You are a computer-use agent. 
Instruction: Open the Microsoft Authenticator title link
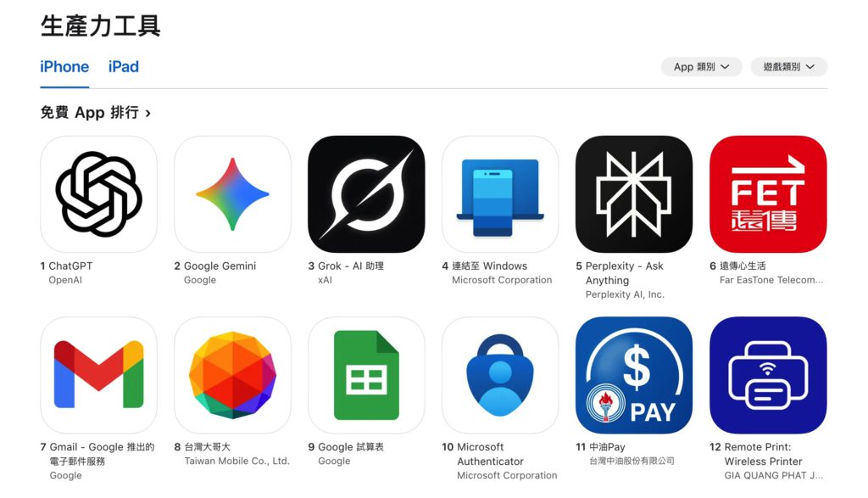[490, 454]
